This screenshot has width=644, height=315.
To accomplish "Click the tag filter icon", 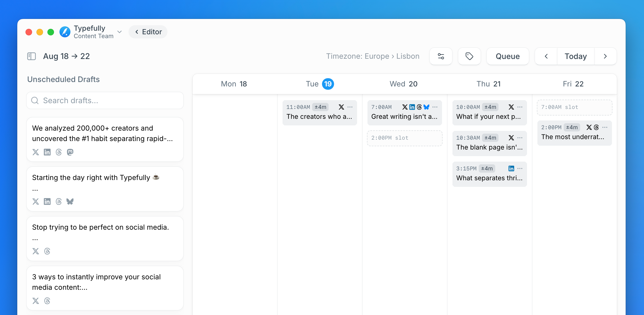I will [469, 56].
